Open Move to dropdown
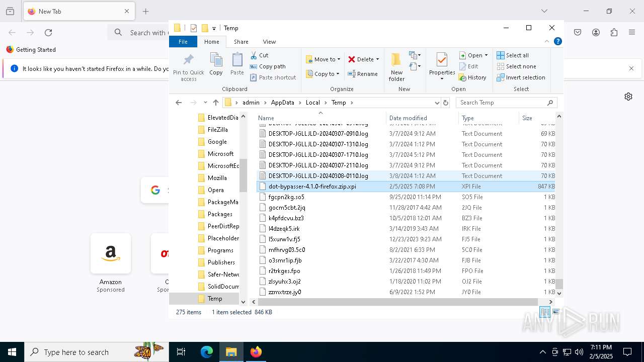This screenshot has width=644, height=362. click(323, 59)
